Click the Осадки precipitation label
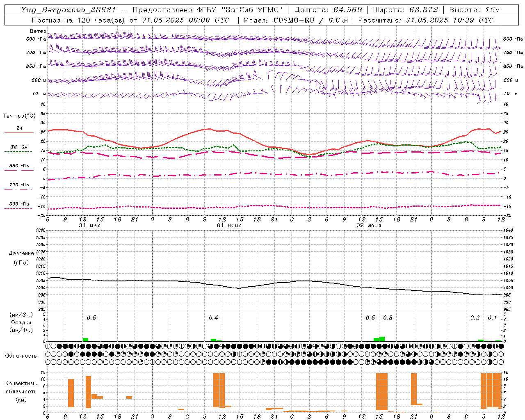Viewport: 525px width, 420px height. coord(21,322)
